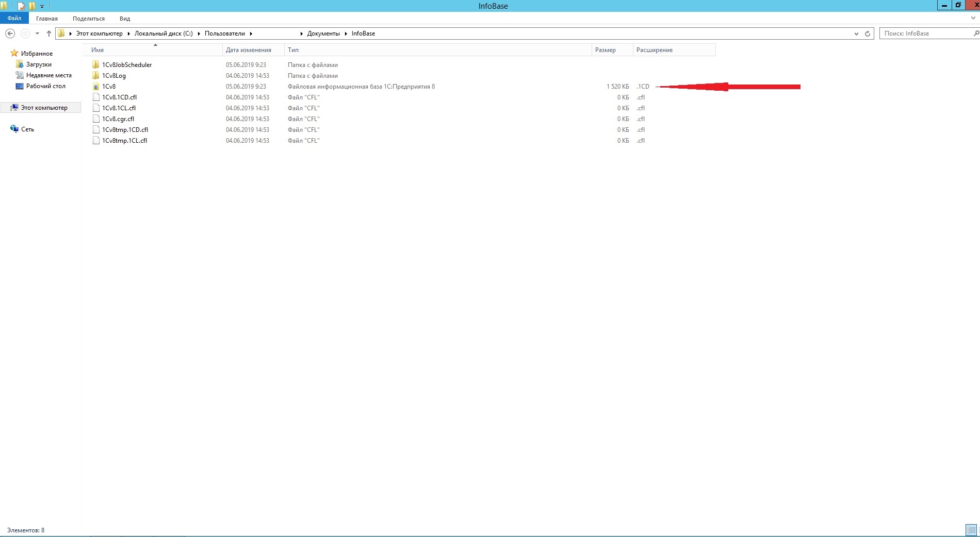The width and height of the screenshot is (980, 537).
Task: Click Локальный диск (C:) breadcrumb
Action: click(x=164, y=33)
